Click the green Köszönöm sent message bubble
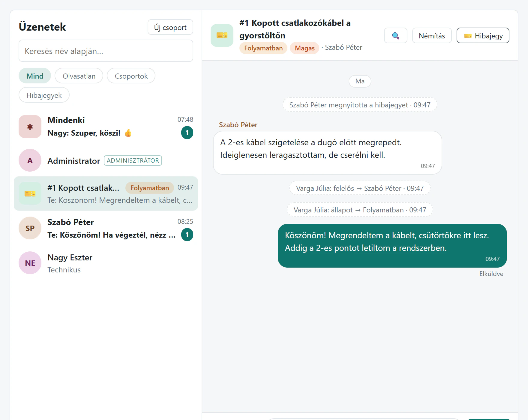 coord(392,246)
